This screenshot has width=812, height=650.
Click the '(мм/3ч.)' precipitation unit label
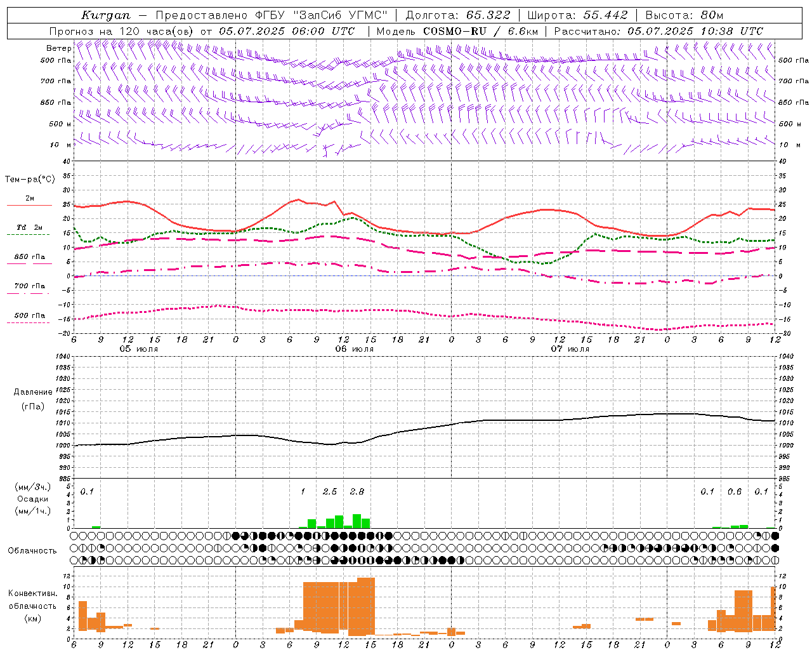32,487
